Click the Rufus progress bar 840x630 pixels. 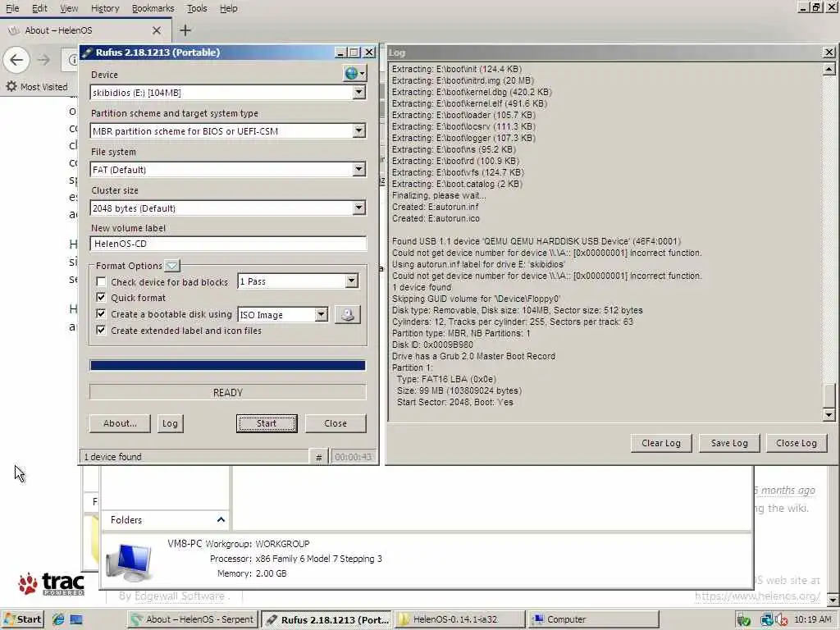click(228, 365)
